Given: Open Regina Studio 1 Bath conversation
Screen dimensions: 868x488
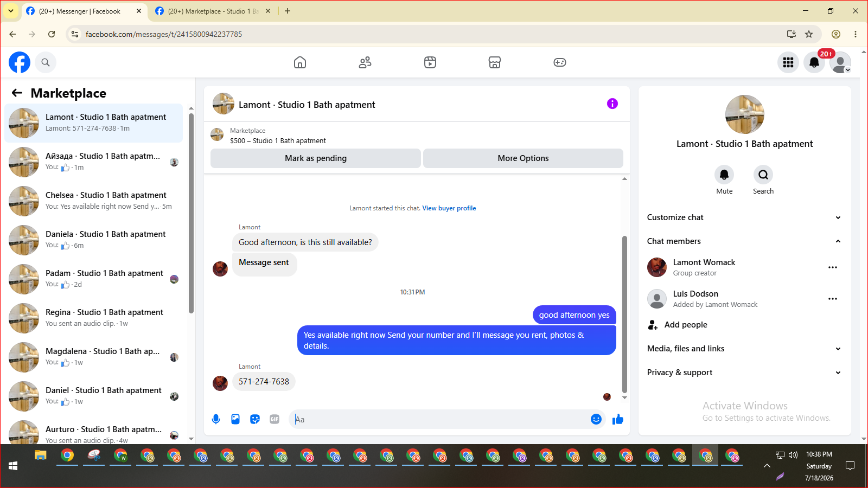Looking at the screenshot, I should click(x=94, y=318).
